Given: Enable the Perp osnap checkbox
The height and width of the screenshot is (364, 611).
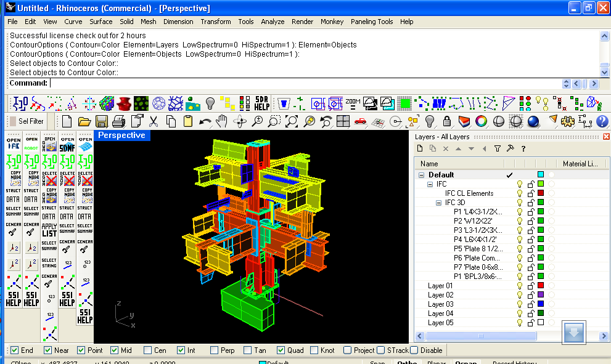Looking at the screenshot, I should [x=214, y=350].
